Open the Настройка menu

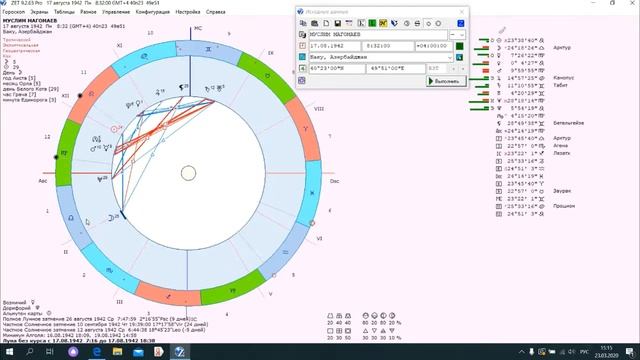(x=188, y=12)
